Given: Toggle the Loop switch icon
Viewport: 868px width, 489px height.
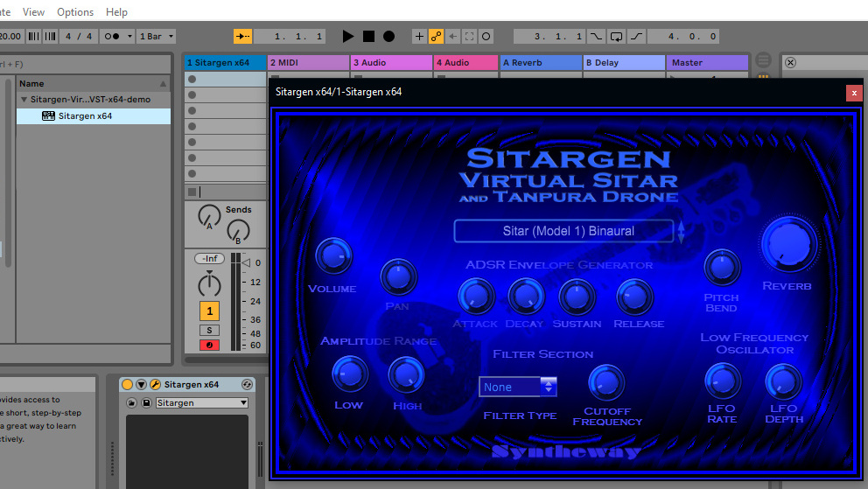Looking at the screenshot, I should pyautogui.click(x=616, y=37).
